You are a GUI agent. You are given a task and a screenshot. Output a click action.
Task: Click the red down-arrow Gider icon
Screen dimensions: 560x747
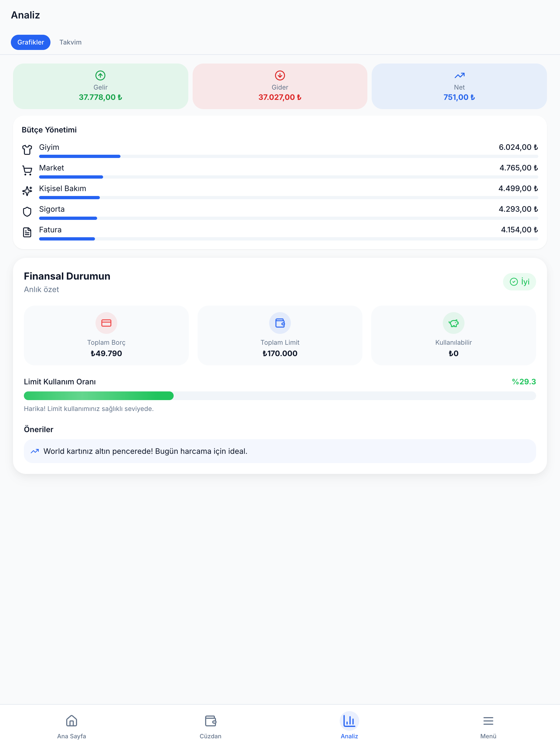click(x=280, y=75)
